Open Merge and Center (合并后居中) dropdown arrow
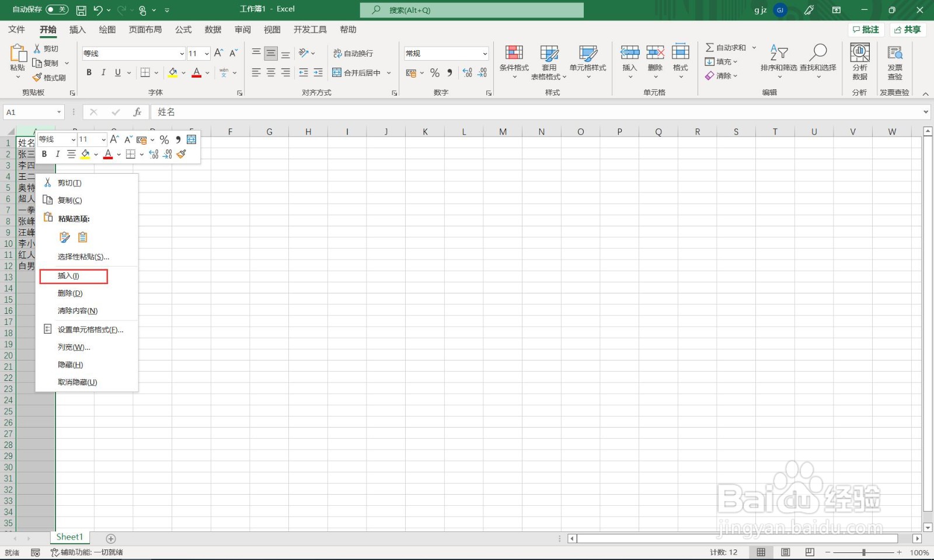 point(389,73)
